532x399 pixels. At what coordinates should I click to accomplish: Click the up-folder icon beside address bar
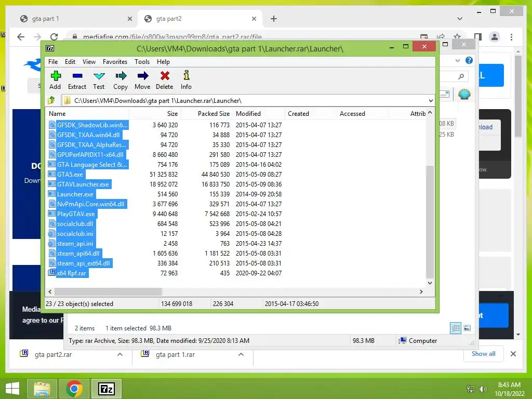[x=51, y=100]
